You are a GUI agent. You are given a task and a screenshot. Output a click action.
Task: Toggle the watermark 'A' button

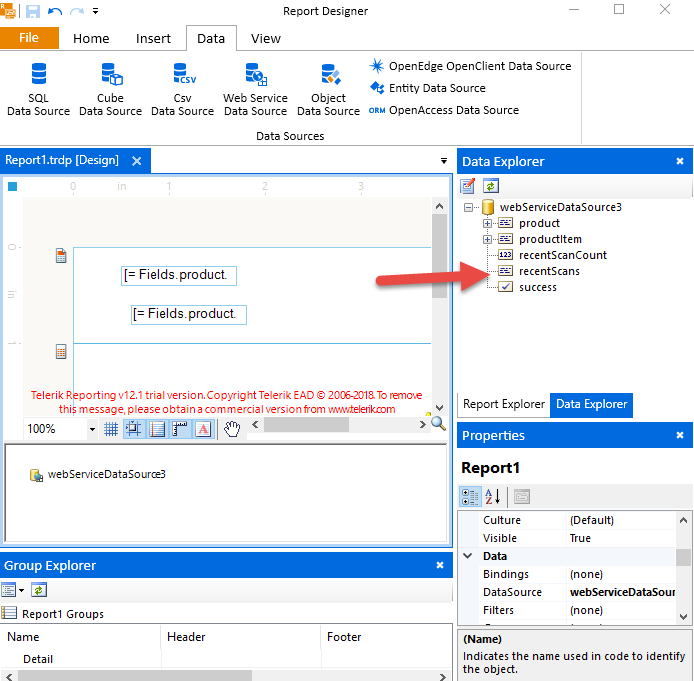(203, 429)
